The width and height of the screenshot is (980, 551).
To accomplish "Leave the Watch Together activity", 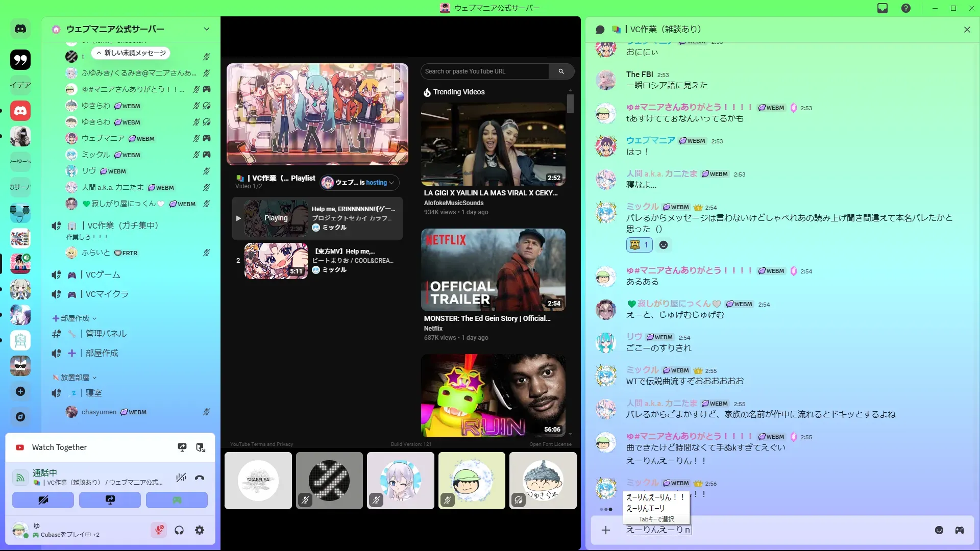I will (x=201, y=447).
